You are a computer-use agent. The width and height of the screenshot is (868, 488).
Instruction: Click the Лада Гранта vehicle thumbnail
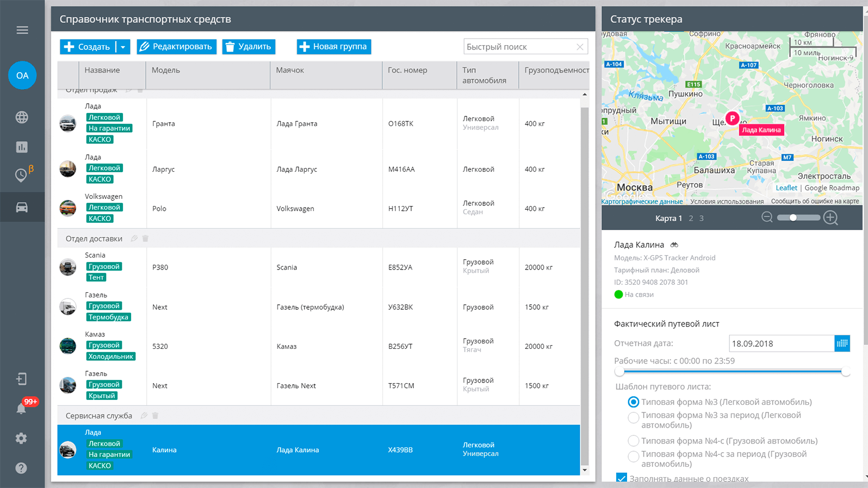coord(68,123)
